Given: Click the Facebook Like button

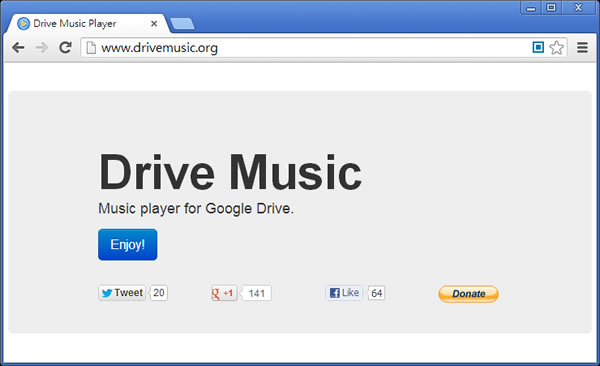Looking at the screenshot, I should coord(344,293).
